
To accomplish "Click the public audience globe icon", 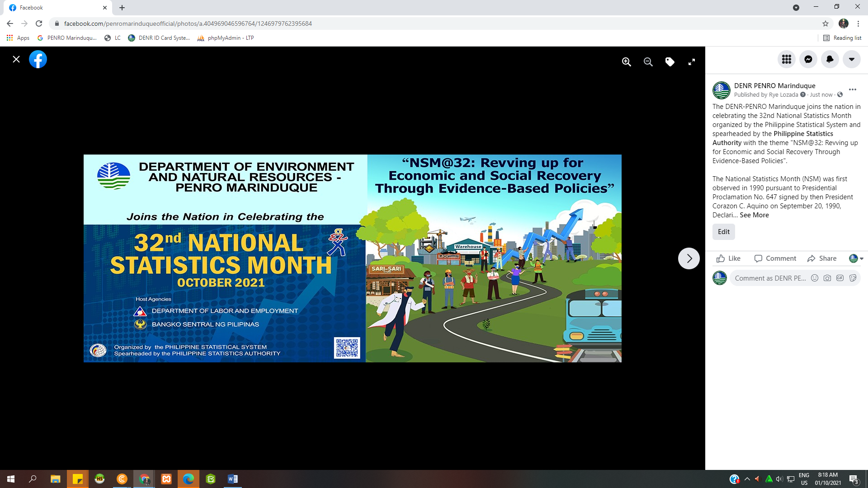I will point(840,94).
